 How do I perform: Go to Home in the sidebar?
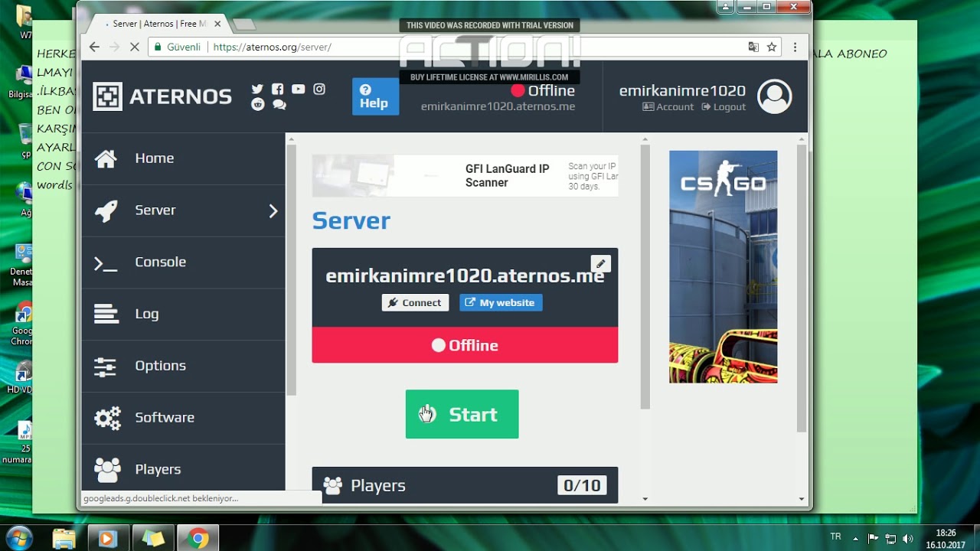183,158
